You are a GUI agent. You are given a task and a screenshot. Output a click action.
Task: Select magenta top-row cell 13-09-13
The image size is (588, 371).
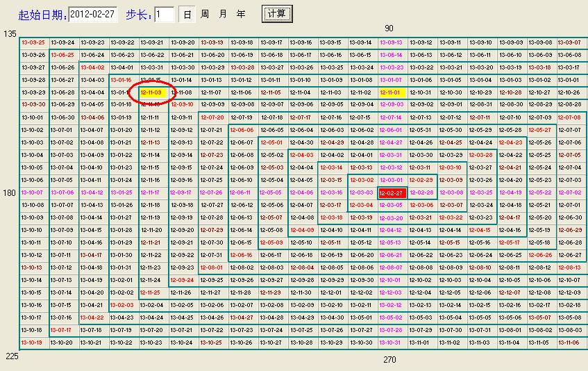pos(392,42)
